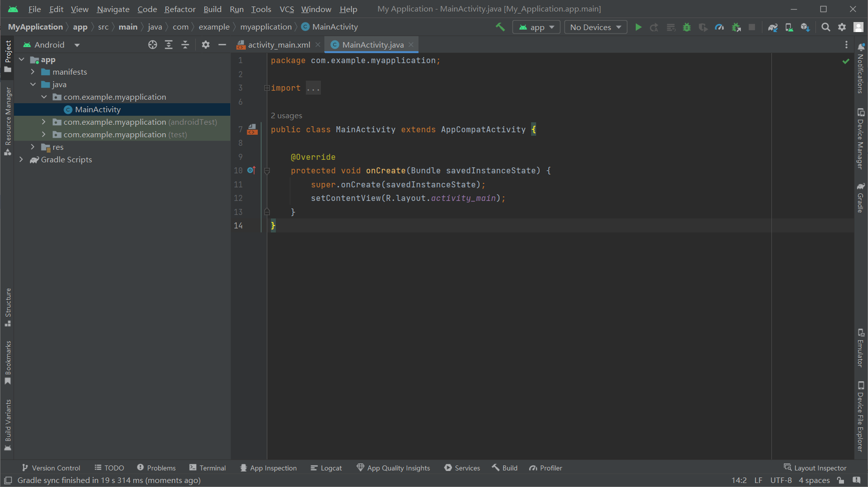Click Attach Debugger to Android Process icon
The width and height of the screenshot is (868, 487).
click(736, 27)
